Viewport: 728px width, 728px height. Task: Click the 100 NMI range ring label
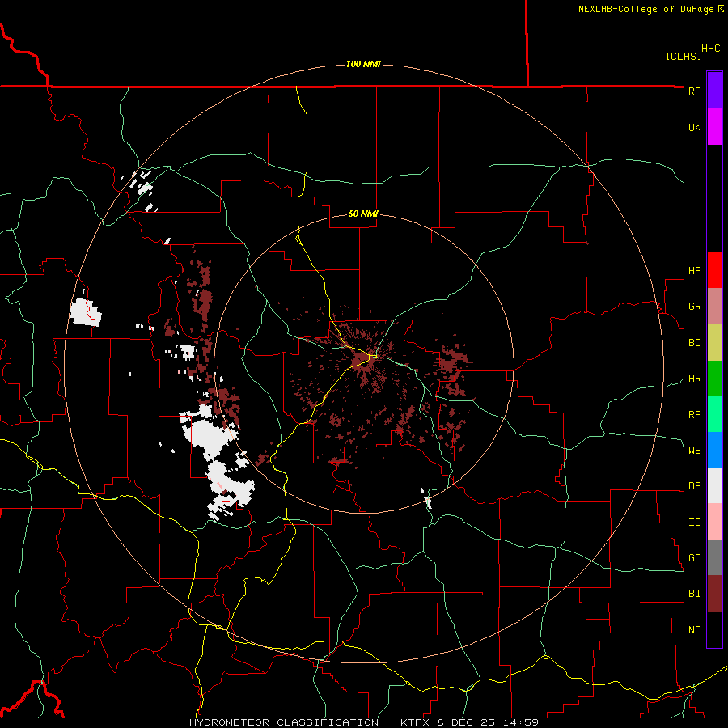click(x=363, y=64)
